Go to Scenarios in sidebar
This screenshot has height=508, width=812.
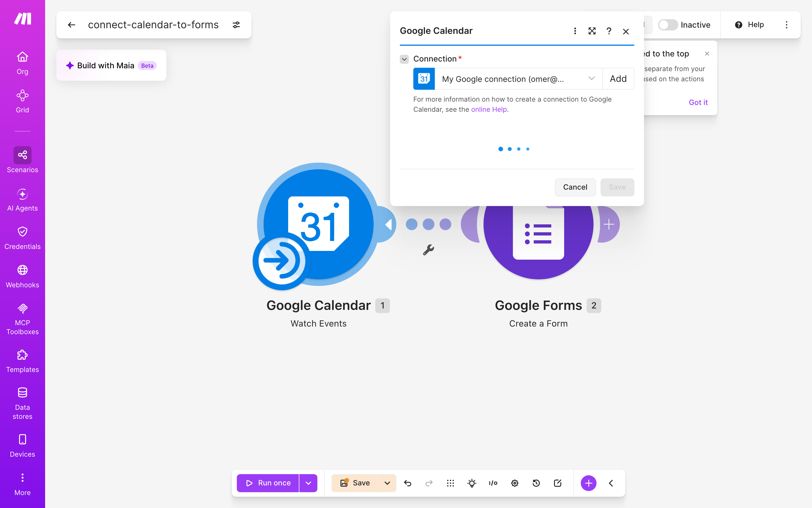pos(23,160)
